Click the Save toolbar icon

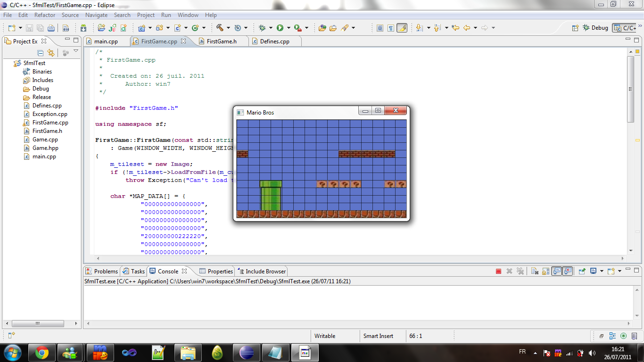click(x=29, y=28)
